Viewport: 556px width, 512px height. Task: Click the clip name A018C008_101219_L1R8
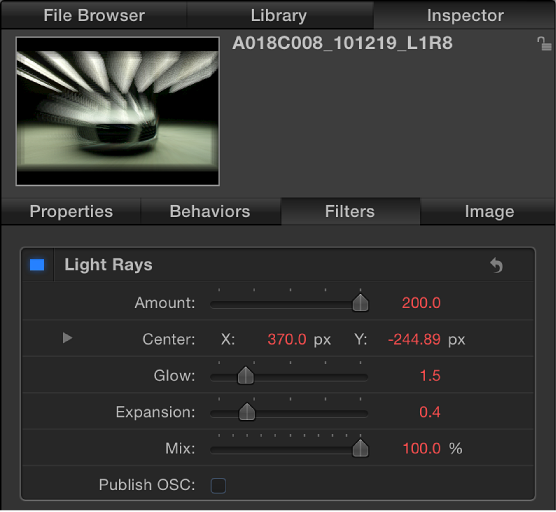click(x=342, y=44)
